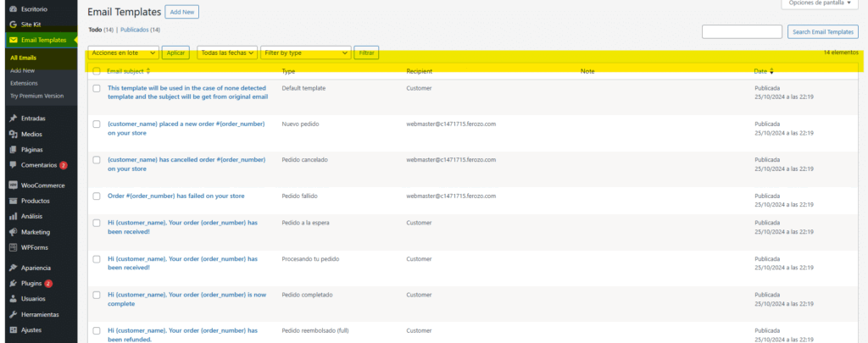Open 'is now complete' email template link
Screen dimensions: 868x343
186,299
